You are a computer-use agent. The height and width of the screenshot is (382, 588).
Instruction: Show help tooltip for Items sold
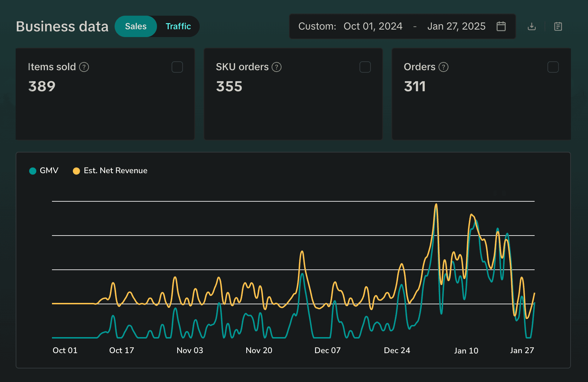click(84, 67)
